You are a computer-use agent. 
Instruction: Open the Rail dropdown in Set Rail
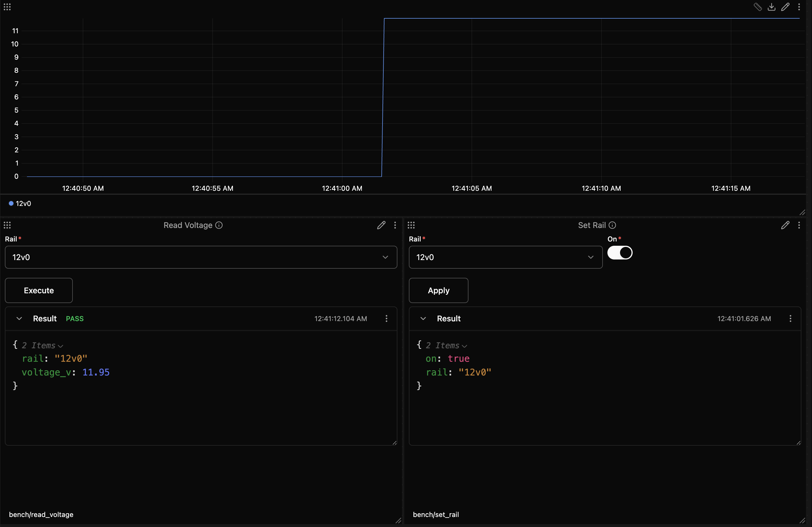click(506, 257)
